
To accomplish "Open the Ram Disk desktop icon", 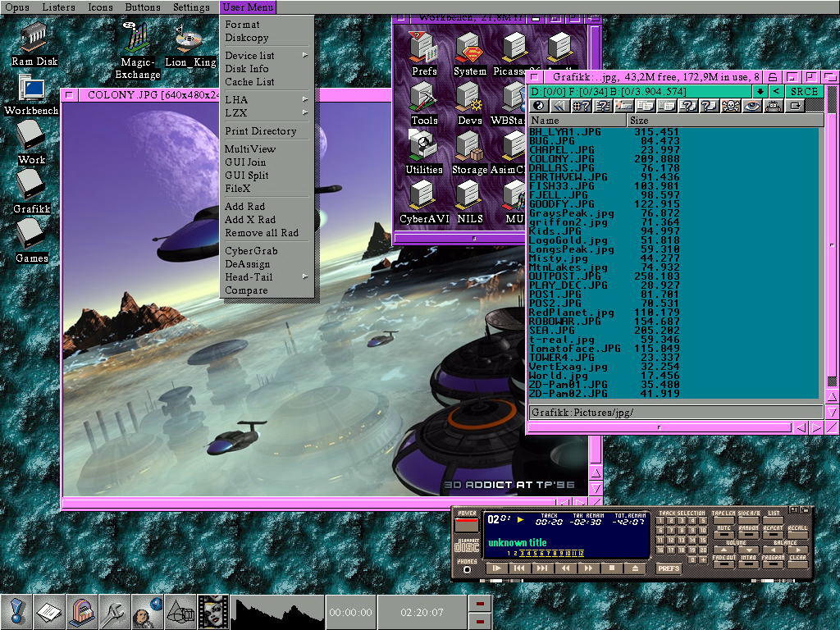I will [x=34, y=44].
